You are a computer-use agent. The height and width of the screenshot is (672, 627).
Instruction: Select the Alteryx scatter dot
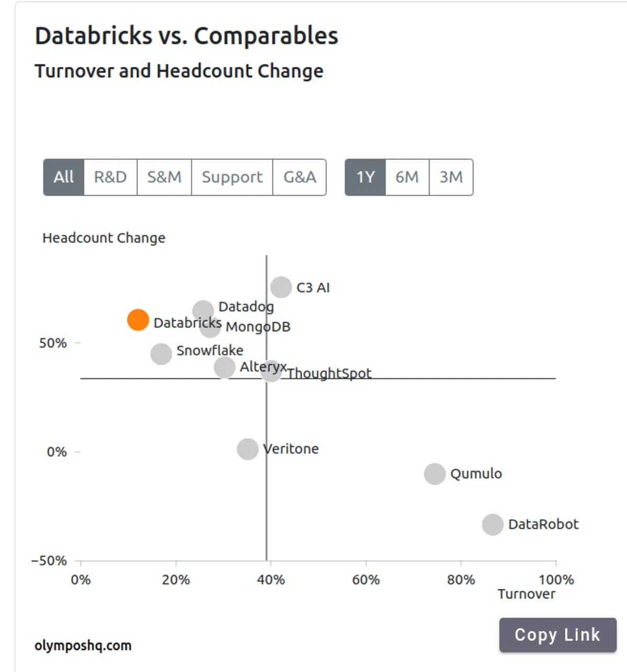click(224, 367)
